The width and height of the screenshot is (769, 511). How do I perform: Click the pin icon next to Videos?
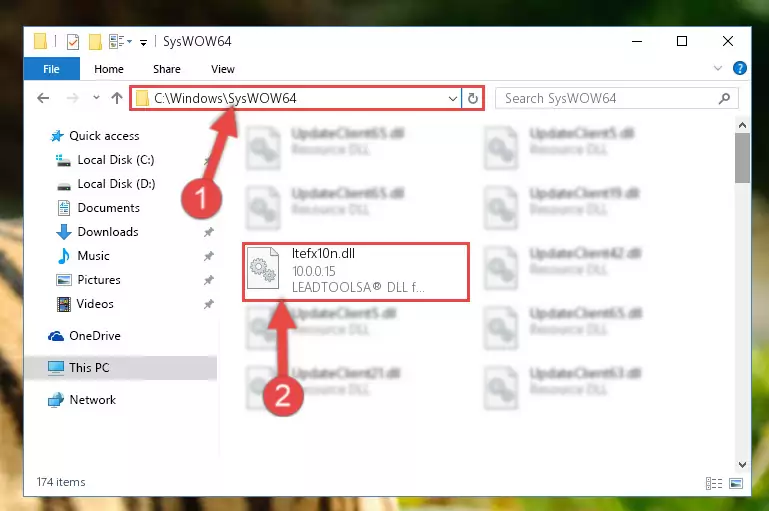208,304
